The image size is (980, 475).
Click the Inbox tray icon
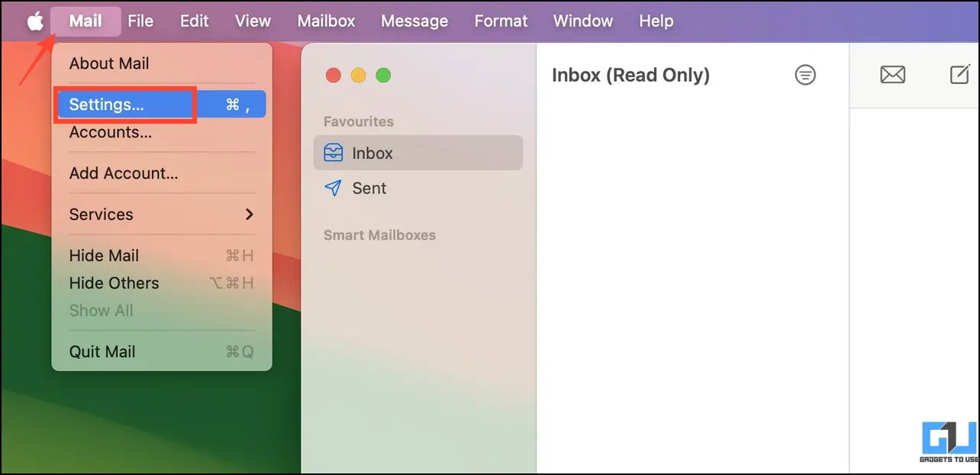tap(334, 153)
